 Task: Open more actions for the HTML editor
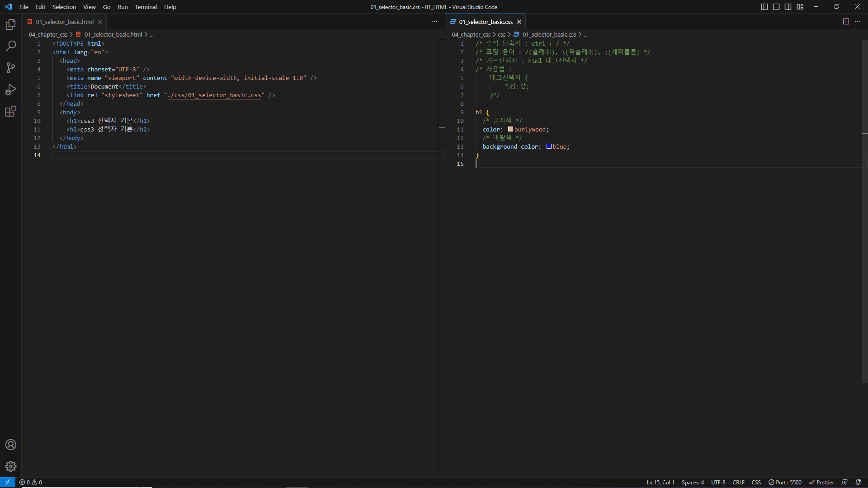(x=434, y=21)
